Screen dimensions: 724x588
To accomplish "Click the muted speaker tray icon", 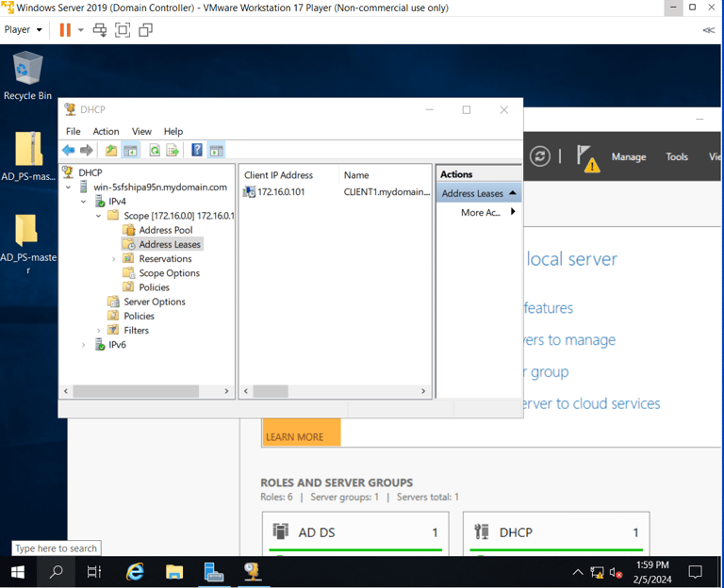I will (x=616, y=573).
